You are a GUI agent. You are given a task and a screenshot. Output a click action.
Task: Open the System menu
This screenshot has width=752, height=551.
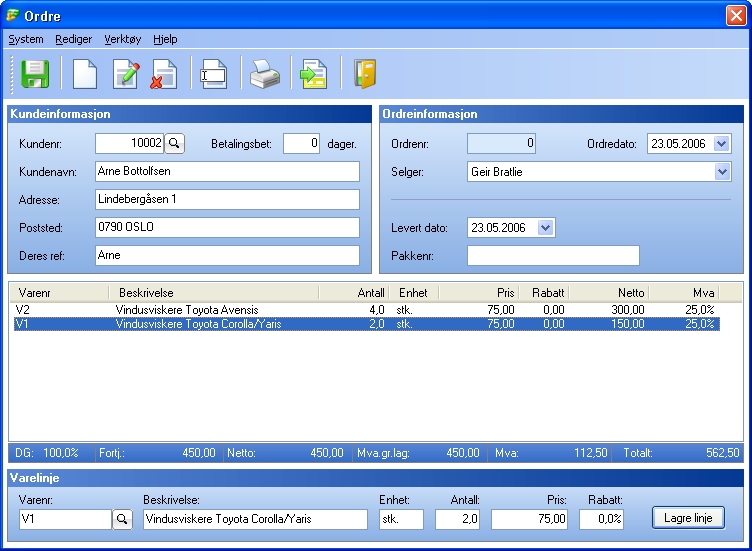tap(26, 39)
